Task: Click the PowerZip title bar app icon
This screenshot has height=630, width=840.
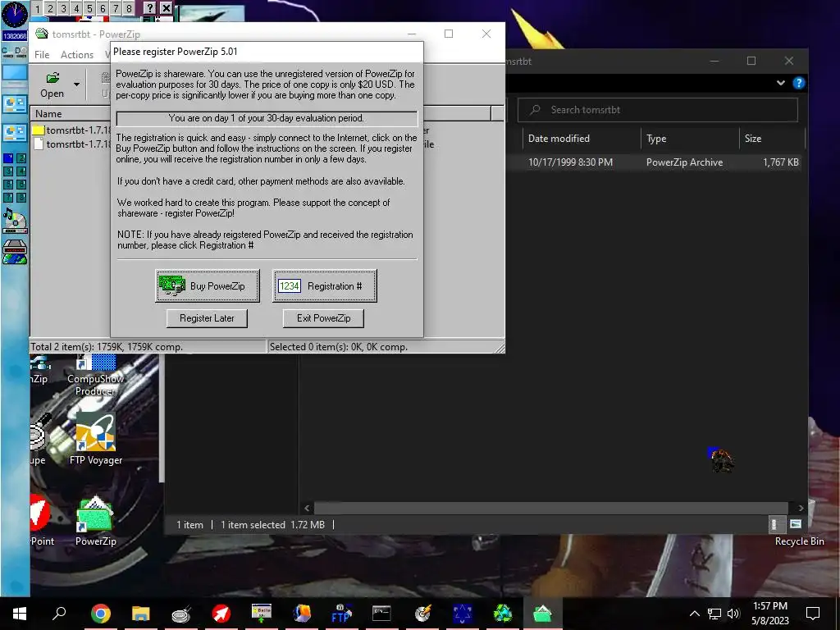Action: click(41, 34)
